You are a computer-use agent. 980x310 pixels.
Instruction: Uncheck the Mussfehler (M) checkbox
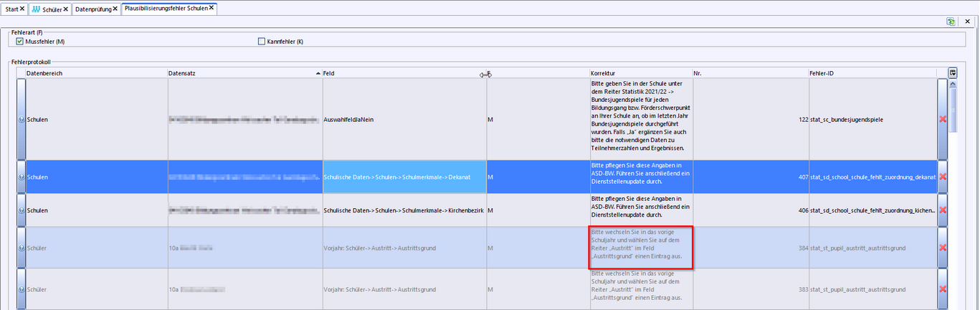click(x=20, y=42)
